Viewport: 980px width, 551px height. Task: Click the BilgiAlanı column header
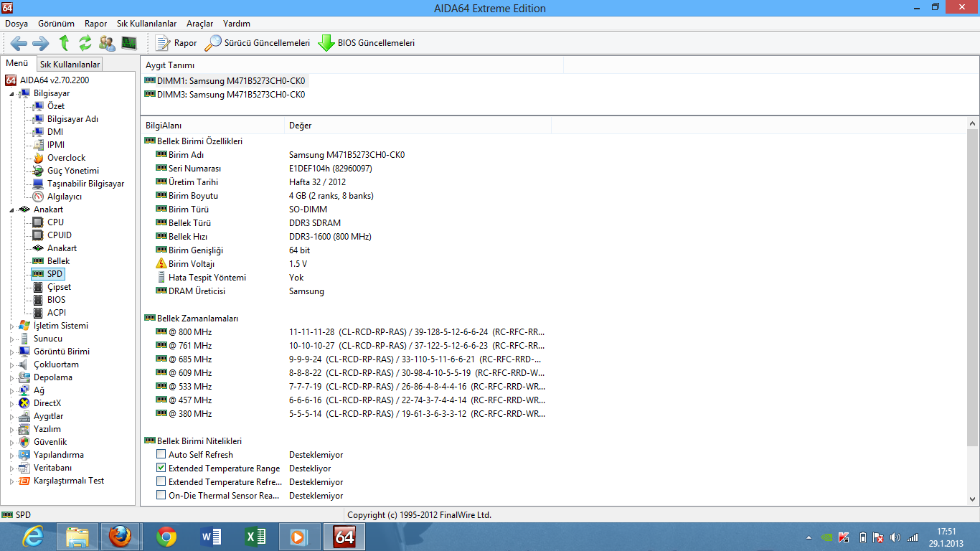(212, 126)
